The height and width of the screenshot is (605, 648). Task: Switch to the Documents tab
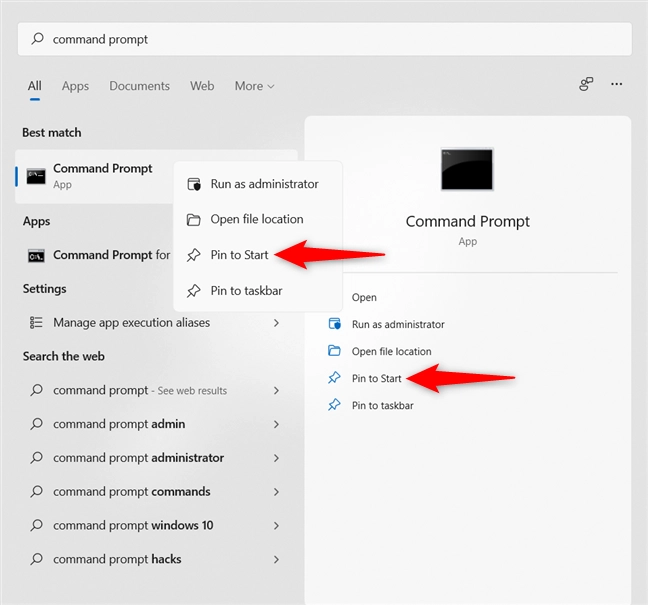click(x=139, y=86)
